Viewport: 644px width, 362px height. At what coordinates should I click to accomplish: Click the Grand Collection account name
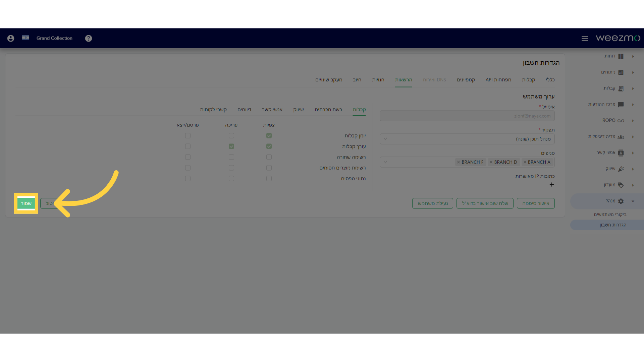[x=54, y=38]
